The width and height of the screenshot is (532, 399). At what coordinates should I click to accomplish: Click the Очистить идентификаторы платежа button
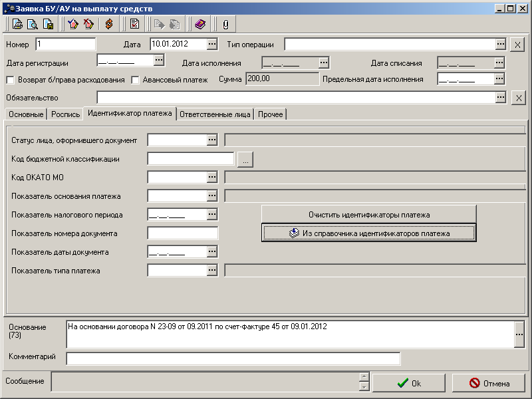click(x=368, y=215)
